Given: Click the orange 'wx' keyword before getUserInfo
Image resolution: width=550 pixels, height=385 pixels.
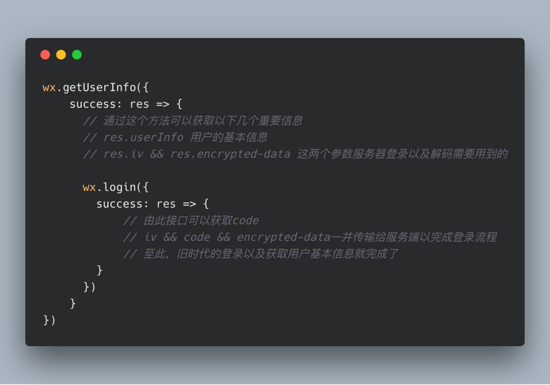Looking at the screenshot, I should (x=49, y=88).
